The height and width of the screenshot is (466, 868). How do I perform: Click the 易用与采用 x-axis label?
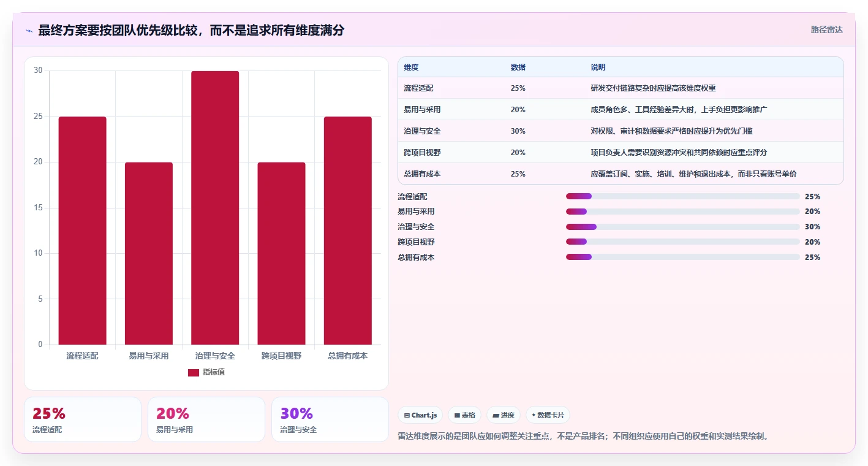(149, 356)
